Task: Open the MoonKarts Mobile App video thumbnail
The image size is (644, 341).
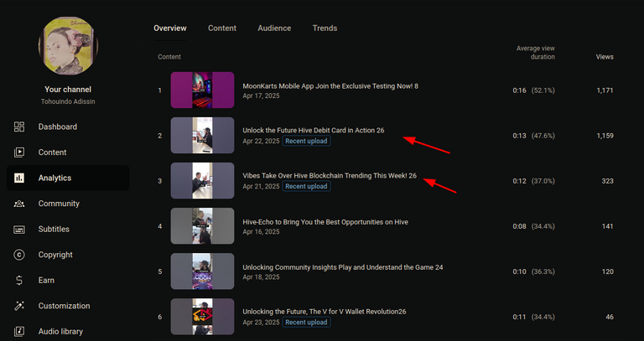Action: (202, 90)
